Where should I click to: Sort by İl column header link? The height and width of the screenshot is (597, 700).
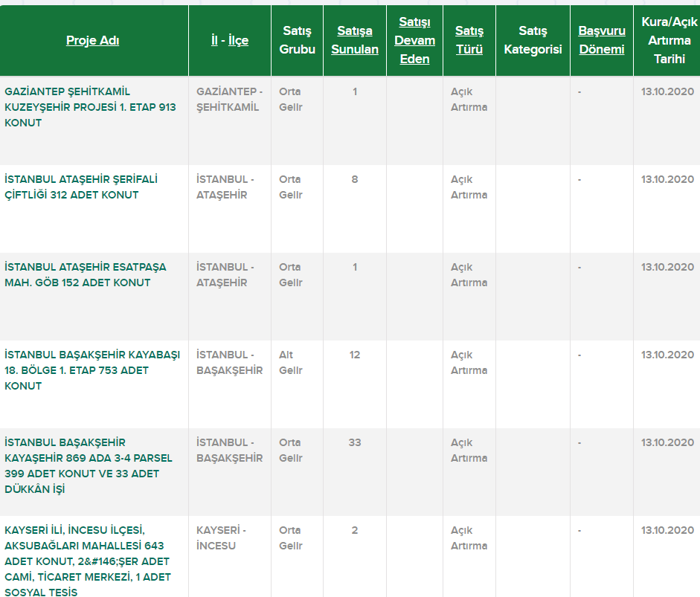[214, 41]
